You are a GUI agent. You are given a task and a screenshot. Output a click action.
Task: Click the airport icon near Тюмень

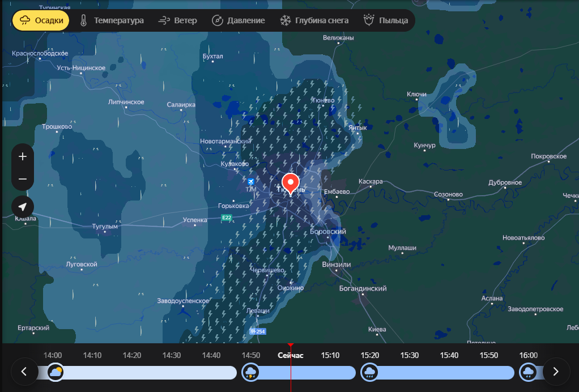(251, 181)
